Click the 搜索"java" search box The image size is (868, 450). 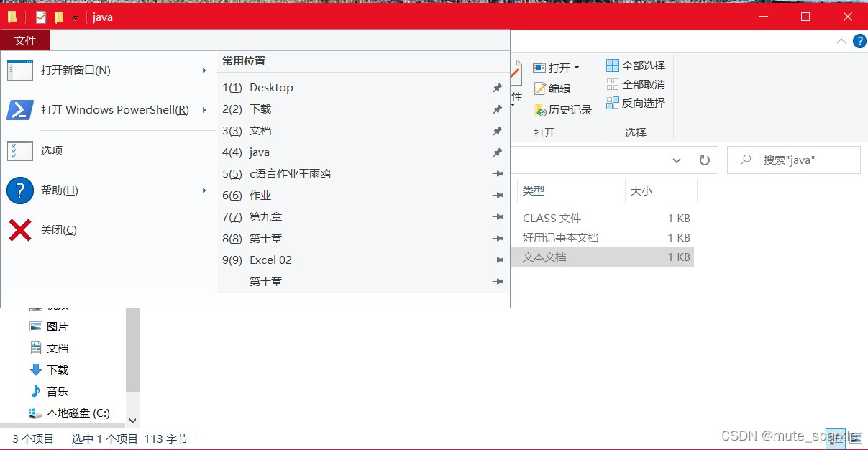point(794,160)
